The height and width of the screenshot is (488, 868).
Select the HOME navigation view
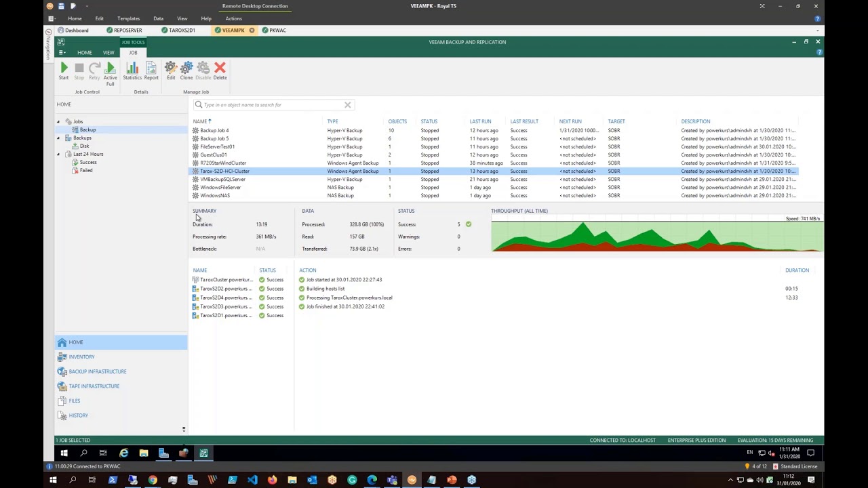121,342
